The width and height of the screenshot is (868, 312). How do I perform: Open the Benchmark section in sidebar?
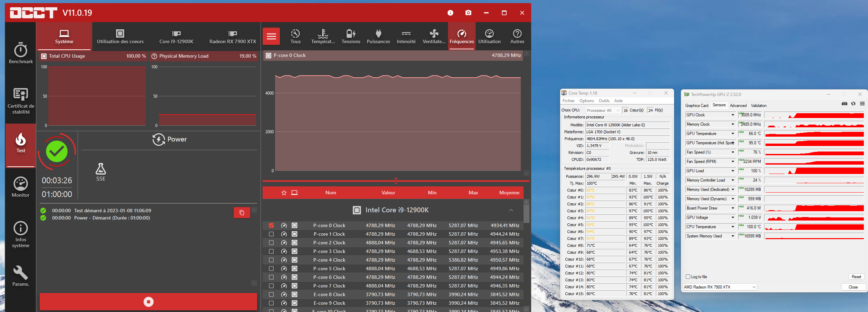(21, 53)
